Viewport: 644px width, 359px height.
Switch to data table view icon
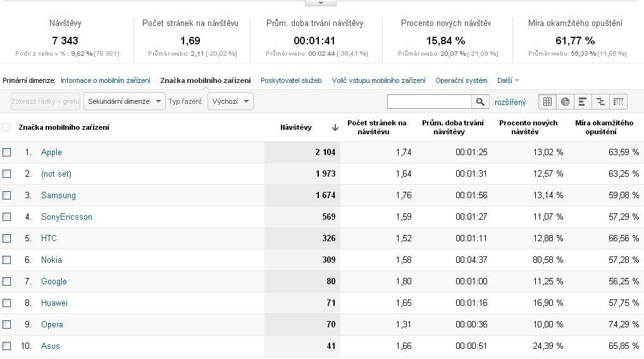pos(547,101)
